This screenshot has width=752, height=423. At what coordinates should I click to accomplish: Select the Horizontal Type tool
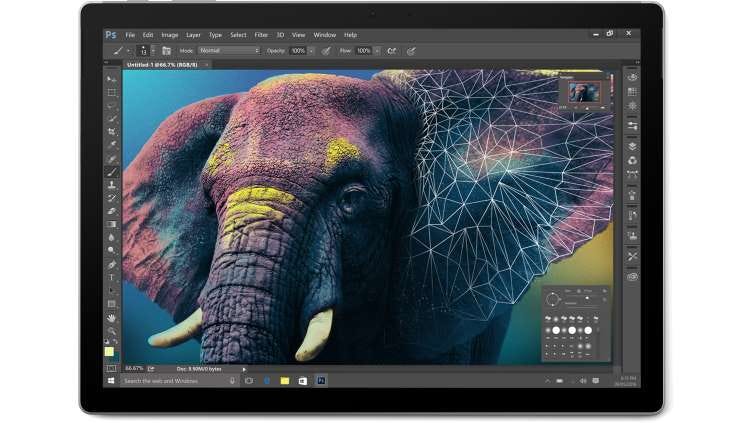(111, 277)
